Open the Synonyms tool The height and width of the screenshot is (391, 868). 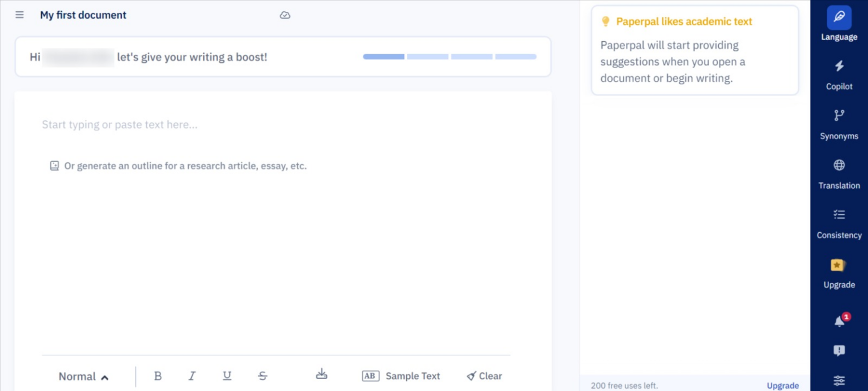pyautogui.click(x=839, y=123)
